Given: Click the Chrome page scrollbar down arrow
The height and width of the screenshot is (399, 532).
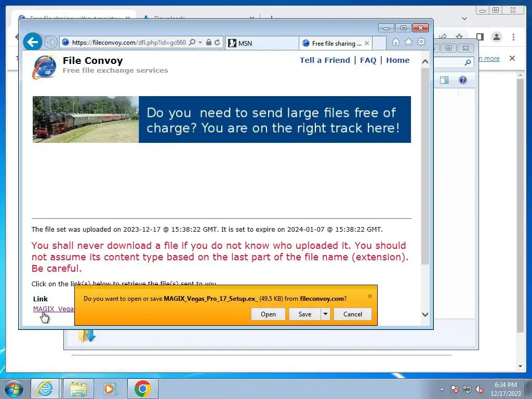Looking at the screenshot, I should point(520,366).
